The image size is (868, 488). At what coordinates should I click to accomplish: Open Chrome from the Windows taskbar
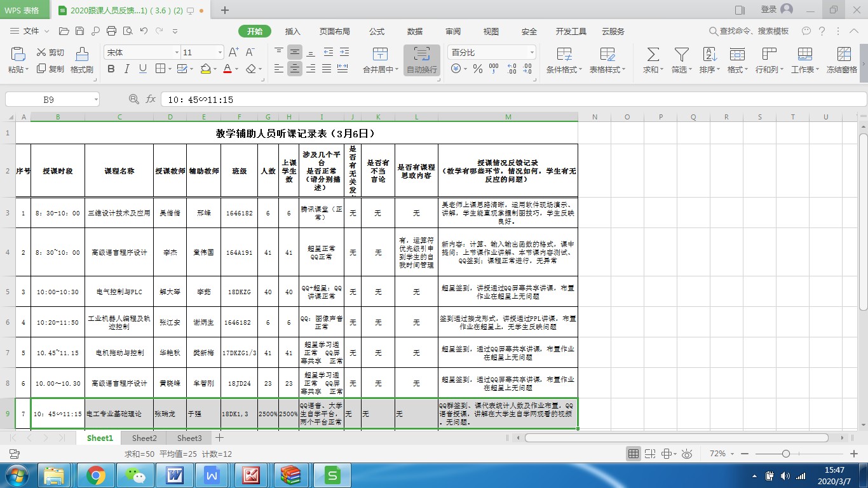click(x=97, y=475)
